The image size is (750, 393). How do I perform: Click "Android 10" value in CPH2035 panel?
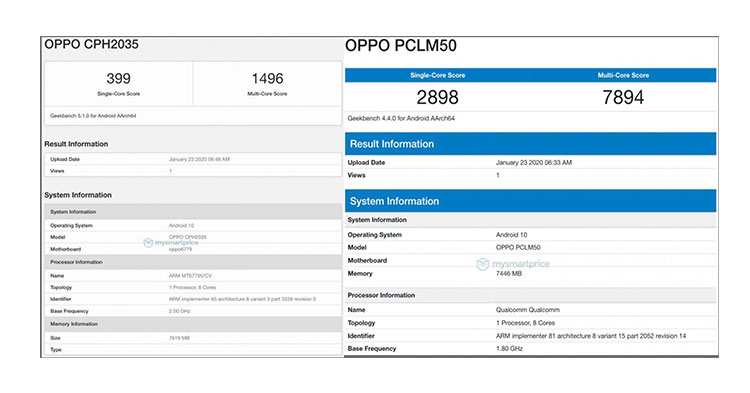point(181,226)
